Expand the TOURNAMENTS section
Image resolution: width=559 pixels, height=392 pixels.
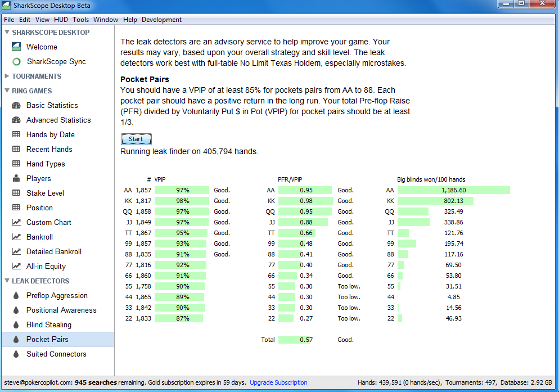pyautogui.click(x=7, y=76)
